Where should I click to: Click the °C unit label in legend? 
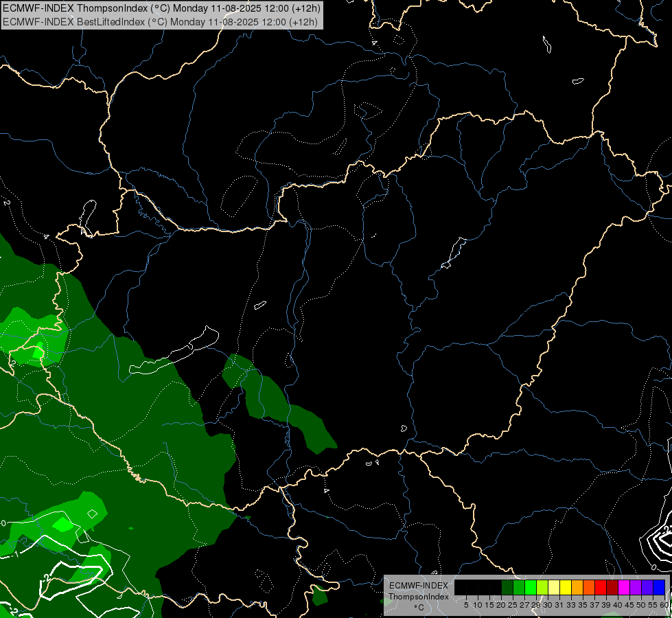click(x=419, y=608)
